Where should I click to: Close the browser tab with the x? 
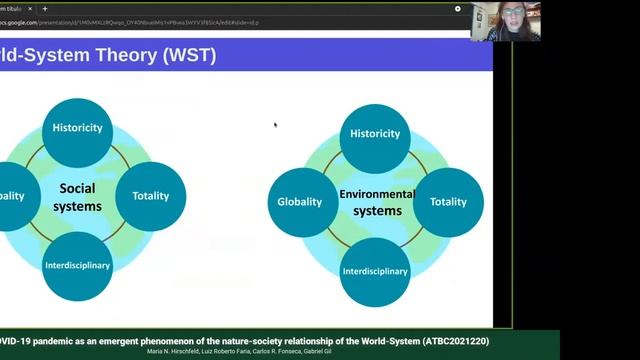[x=30, y=9]
